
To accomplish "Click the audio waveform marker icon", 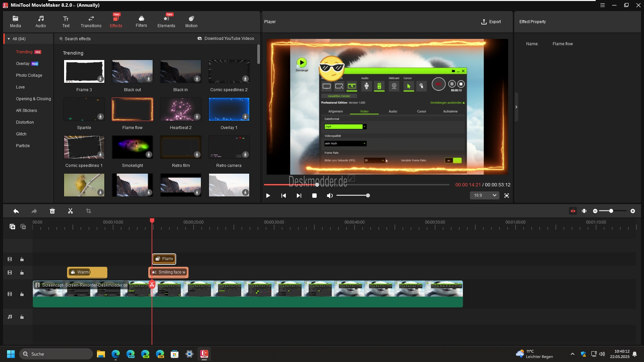I will pos(584,211).
